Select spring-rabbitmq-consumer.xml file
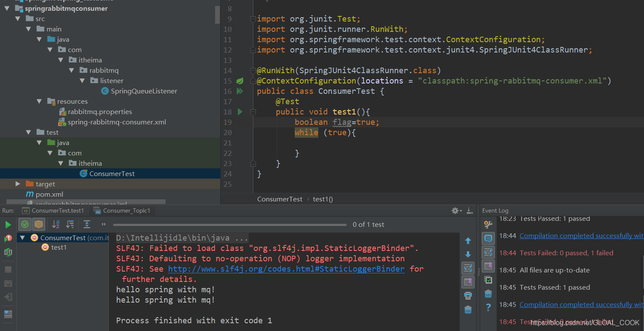The height and width of the screenshot is (331, 644). [112, 122]
